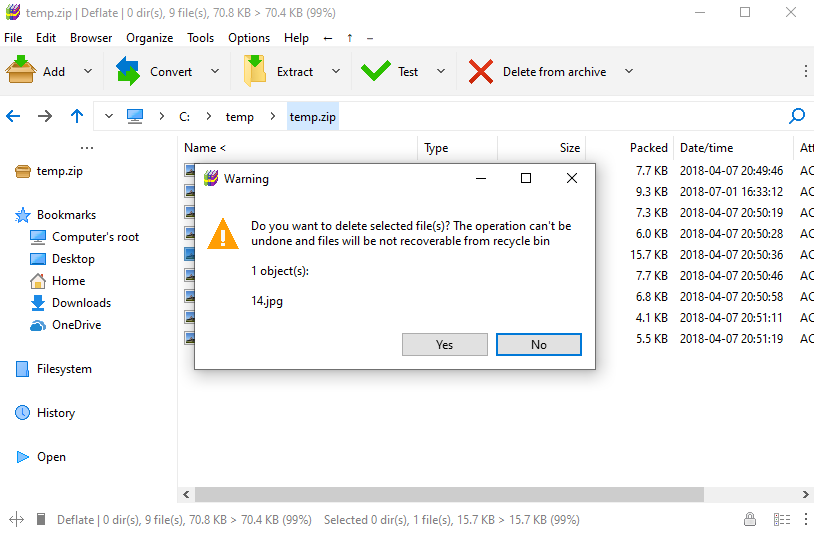Click the Extract folder icon
Image resolution: width=814 pixels, height=533 pixels.
(x=255, y=71)
